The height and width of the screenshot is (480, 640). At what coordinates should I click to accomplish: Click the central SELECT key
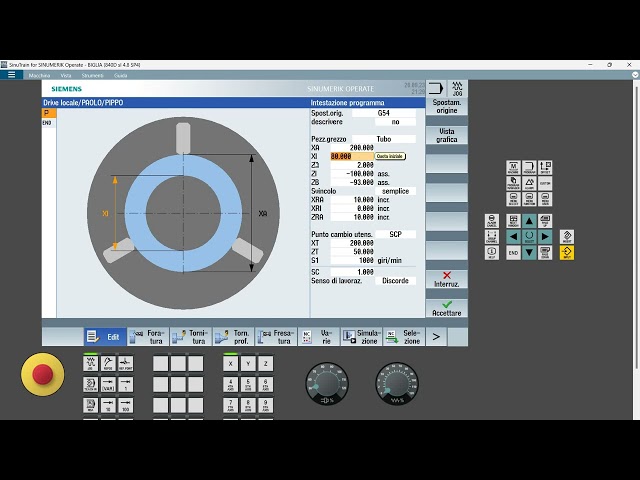(529, 236)
